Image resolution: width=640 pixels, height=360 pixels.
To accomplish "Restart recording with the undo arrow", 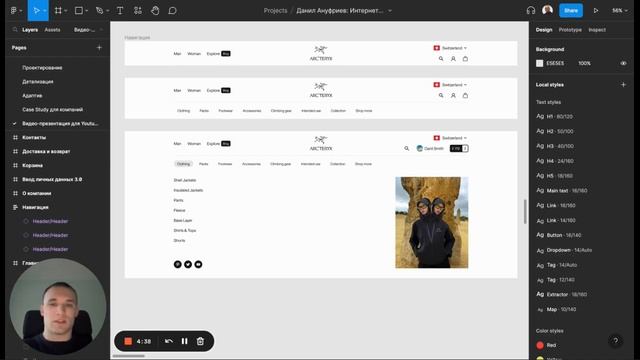I will click(x=169, y=341).
